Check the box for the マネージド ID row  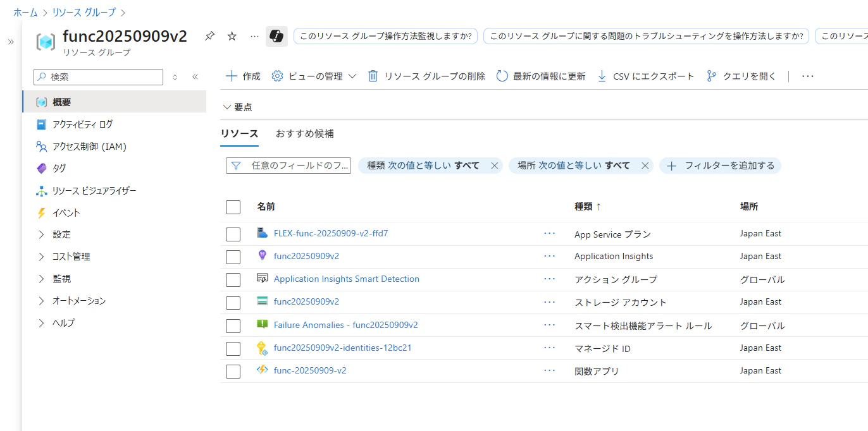(x=233, y=348)
